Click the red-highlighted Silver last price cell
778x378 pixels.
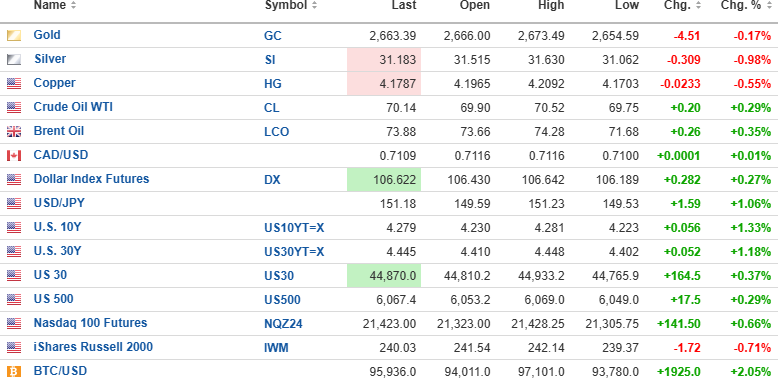[384, 60]
